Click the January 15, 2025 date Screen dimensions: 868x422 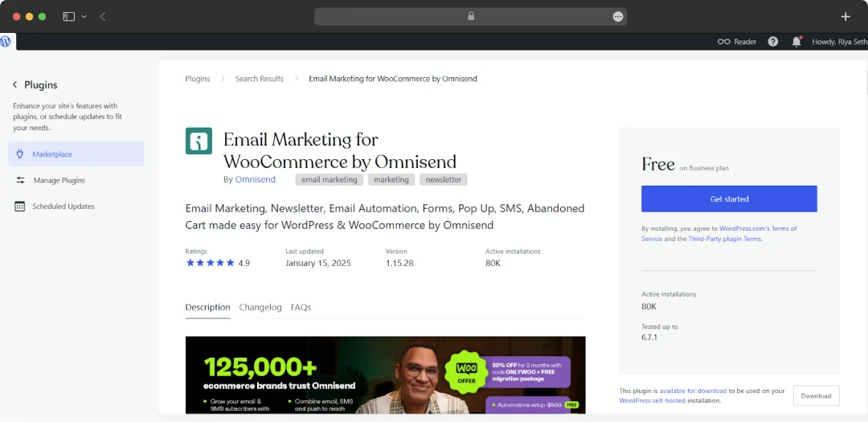pos(317,263)
